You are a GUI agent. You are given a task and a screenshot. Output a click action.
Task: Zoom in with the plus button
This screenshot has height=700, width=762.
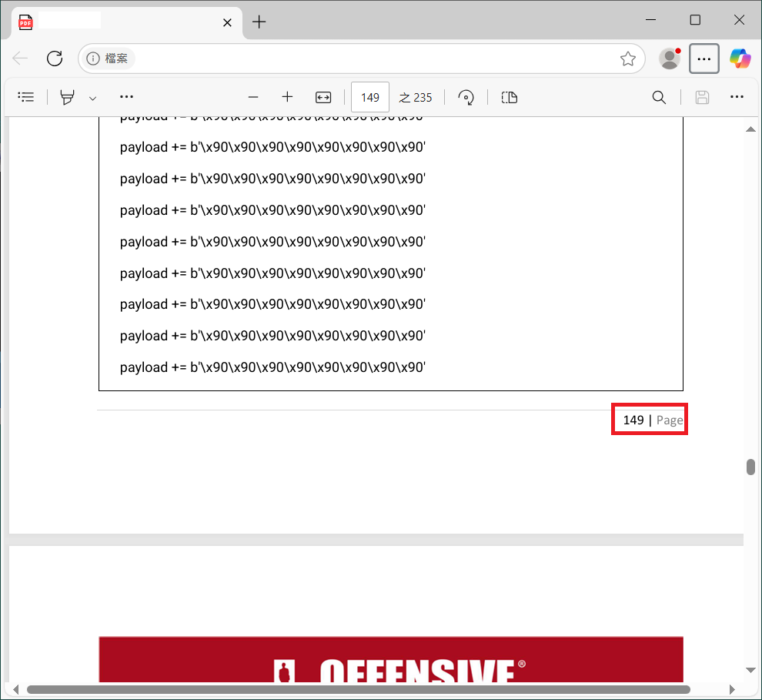point(287,97)
